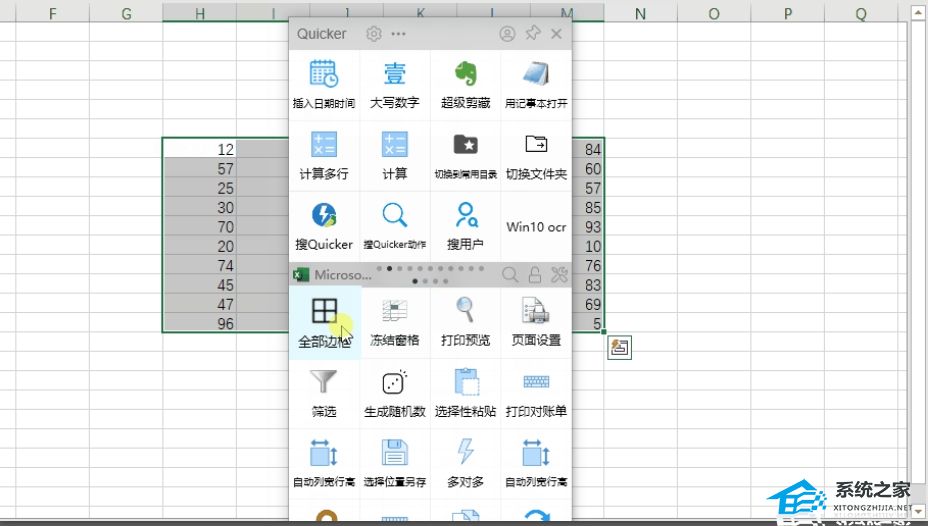
Task: Open the user account icon in Quicker header
Action: point(507,34)
